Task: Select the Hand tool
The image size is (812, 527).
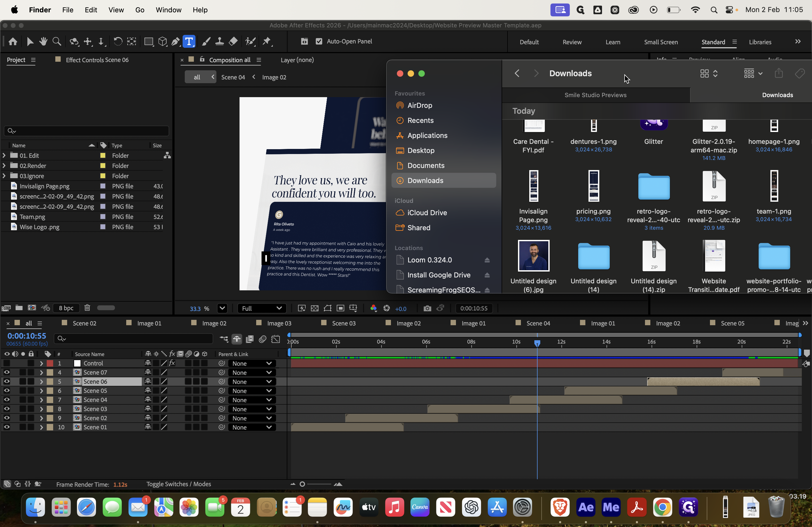Action: coord(43,42)
